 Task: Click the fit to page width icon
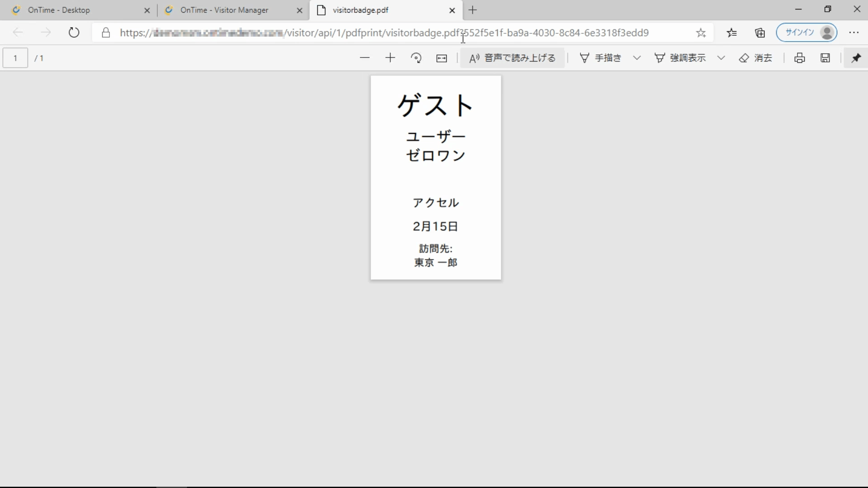(x=442, y=58)
